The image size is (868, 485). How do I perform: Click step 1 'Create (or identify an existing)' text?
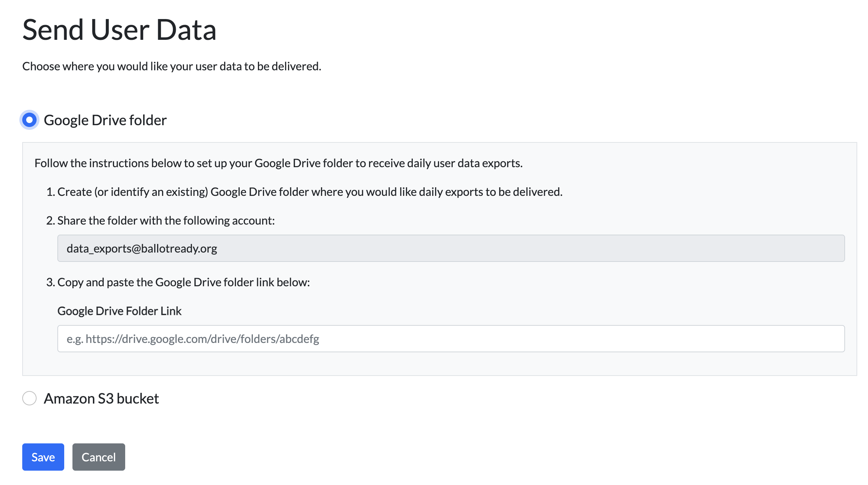(310, 192)
